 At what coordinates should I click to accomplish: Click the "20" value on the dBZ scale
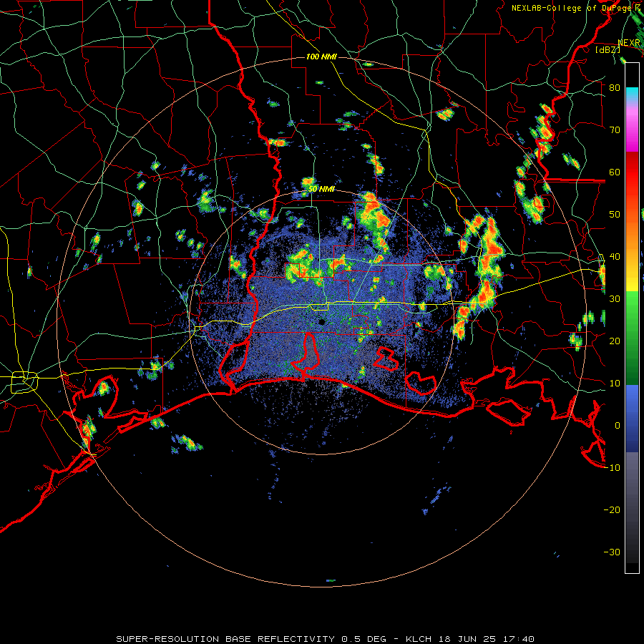(x=615, y=341)
